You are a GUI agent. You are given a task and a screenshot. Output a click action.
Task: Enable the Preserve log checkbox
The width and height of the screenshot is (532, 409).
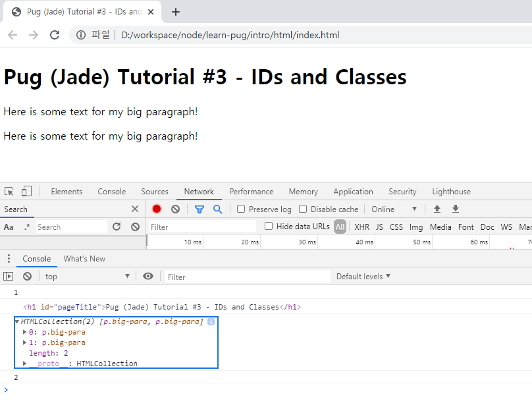point(241,209)
